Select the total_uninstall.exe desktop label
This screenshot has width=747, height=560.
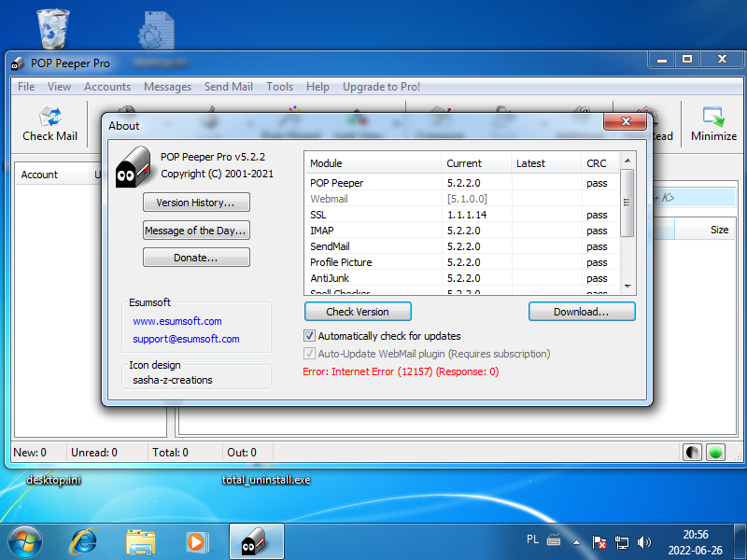266,480
